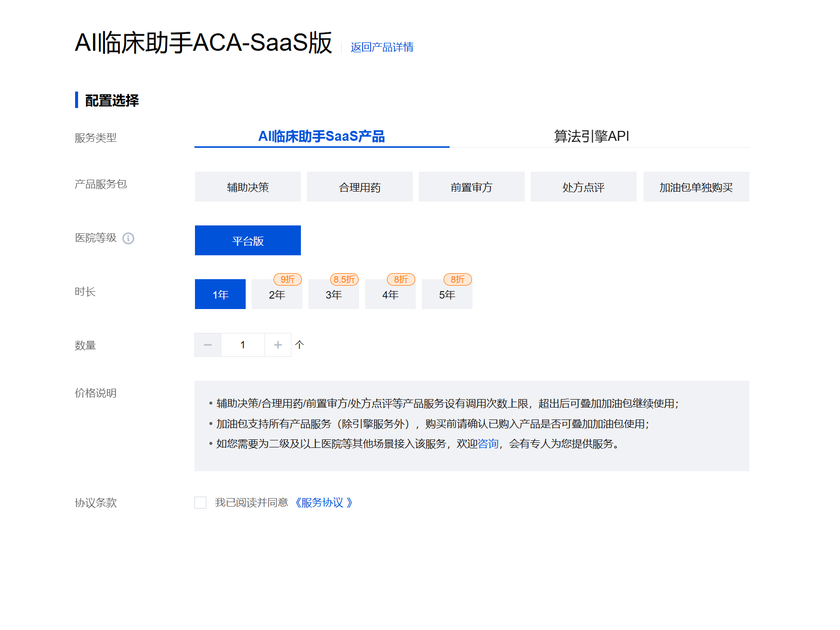Switch to the 算法引擎API tab

click(x=591, y=136)
